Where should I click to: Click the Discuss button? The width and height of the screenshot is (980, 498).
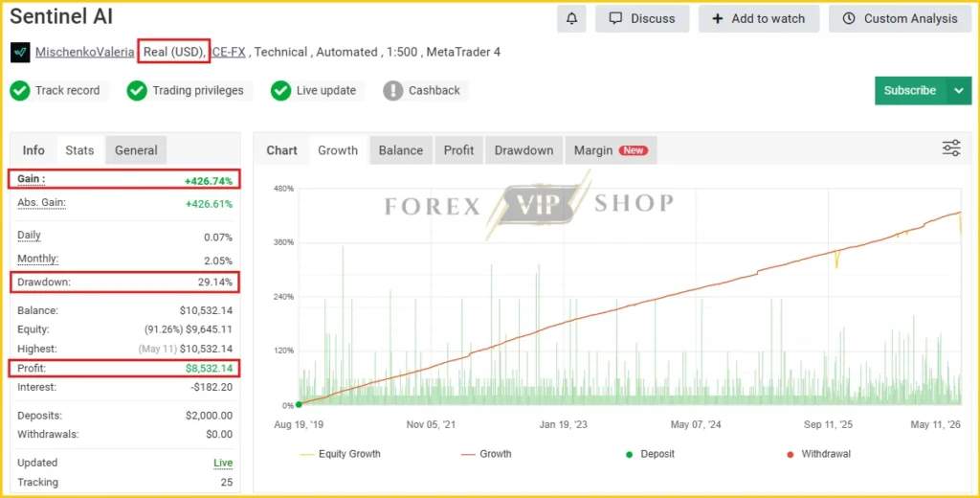click(x=642, y=19)
